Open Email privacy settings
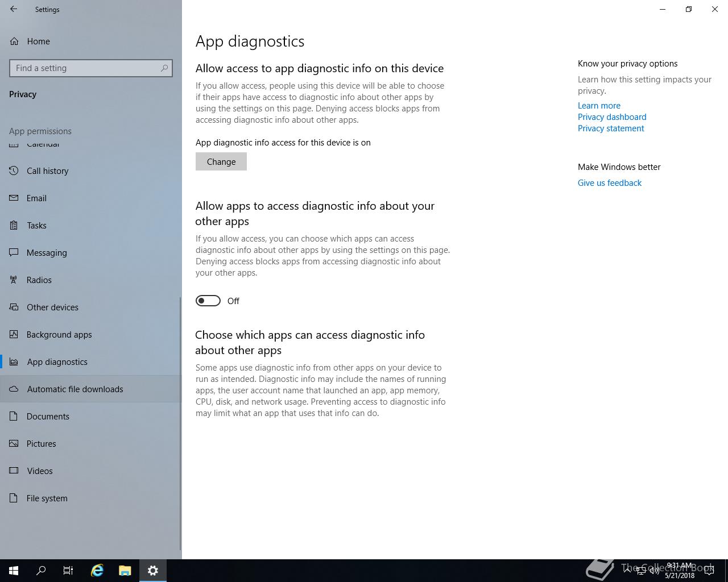Screen dimensions: 728x582 [91, 198]
